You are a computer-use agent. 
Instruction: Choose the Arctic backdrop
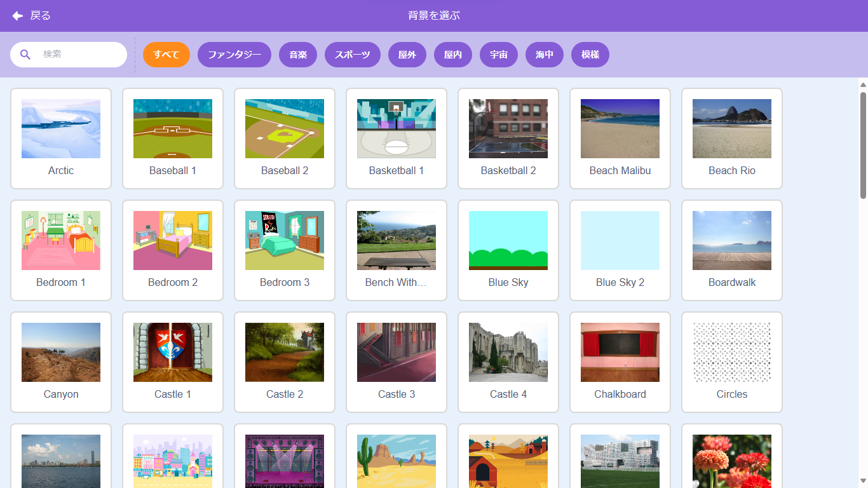click(61, 139)
